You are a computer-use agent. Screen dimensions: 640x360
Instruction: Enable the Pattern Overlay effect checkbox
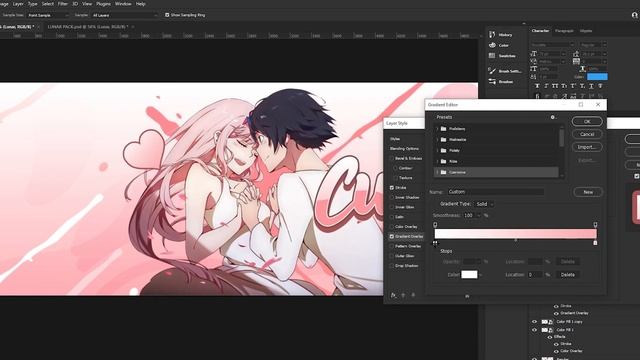[392, 246]
